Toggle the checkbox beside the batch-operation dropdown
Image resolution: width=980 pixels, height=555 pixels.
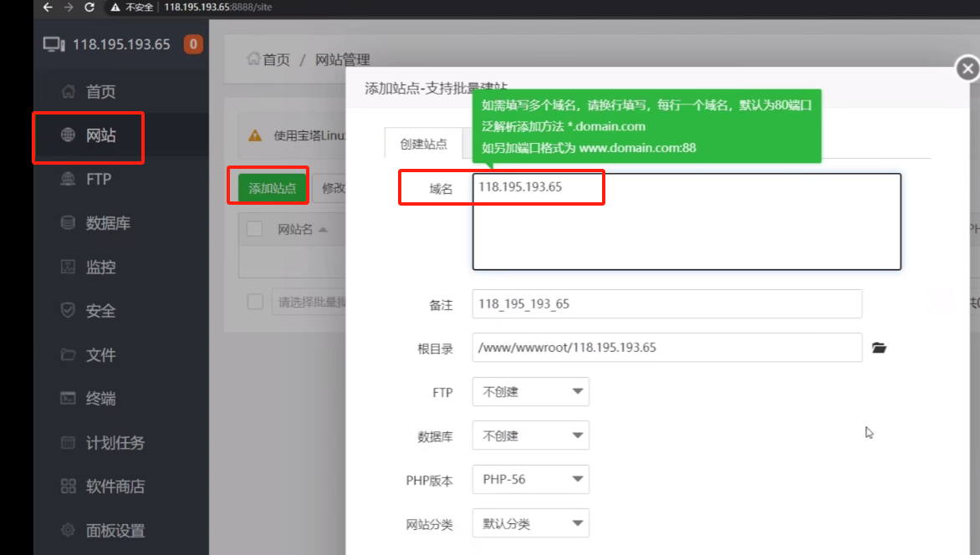click(255, 302)
